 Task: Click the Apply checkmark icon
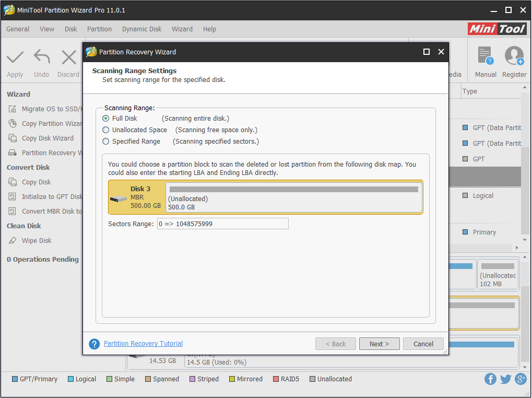pyautogui.click(x=15, y=57)
